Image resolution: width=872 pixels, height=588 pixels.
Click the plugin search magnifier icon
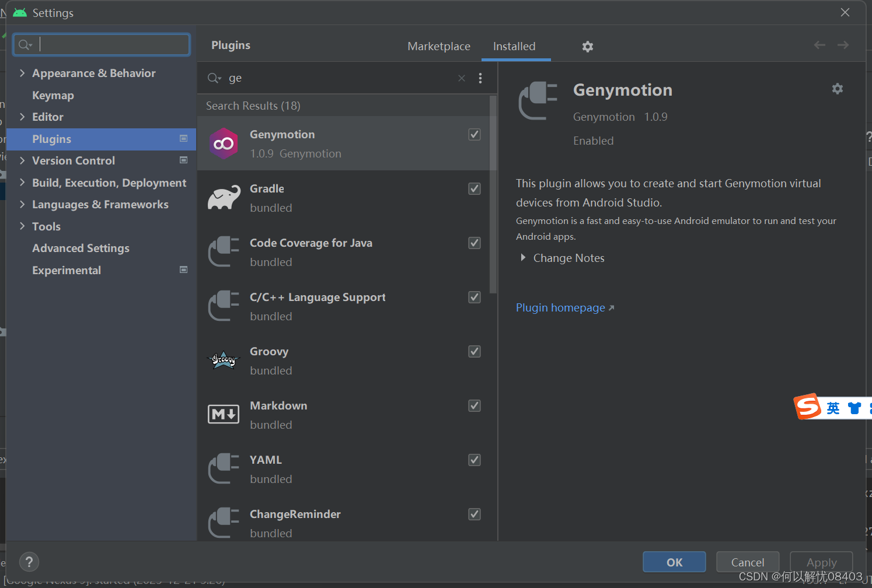pos(214,78)
